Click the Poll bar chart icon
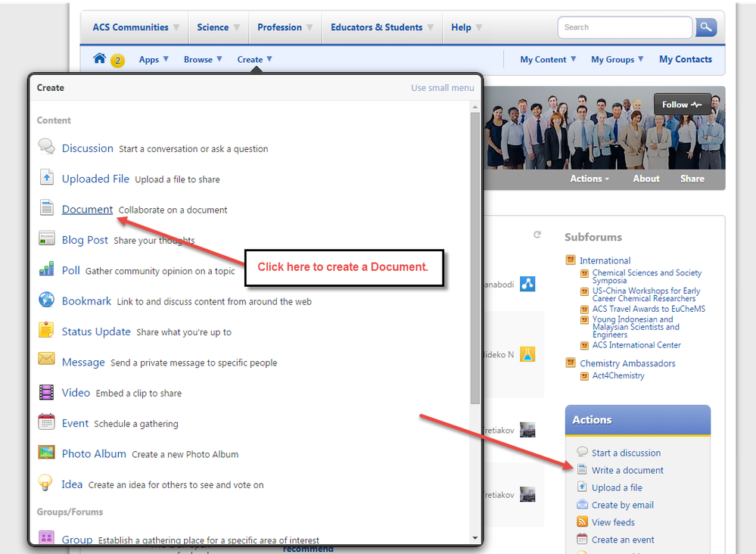756x554 pixels. point(47,269)
